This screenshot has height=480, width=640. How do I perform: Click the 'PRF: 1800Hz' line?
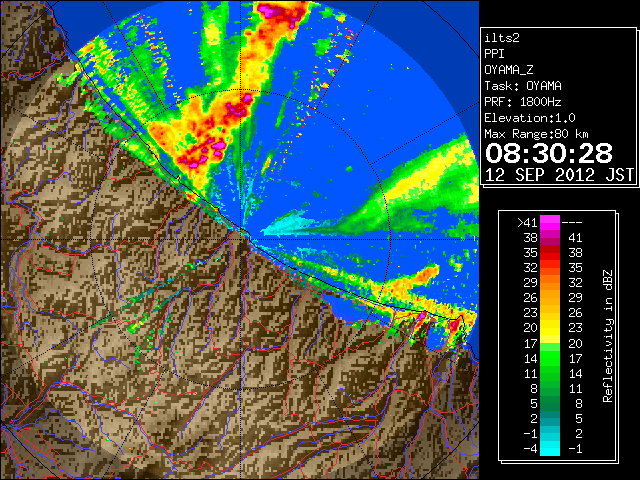click(523, 102)
